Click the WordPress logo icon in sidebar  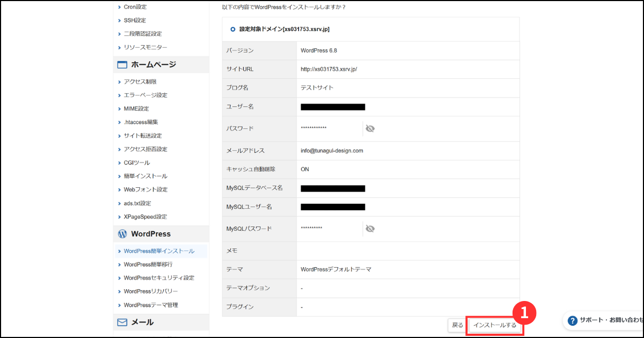point(122,234)
